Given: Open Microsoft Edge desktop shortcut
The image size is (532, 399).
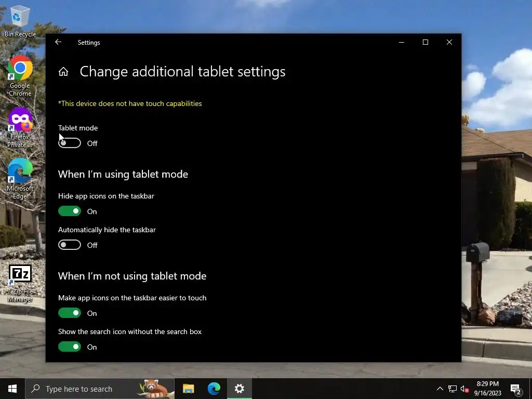Looking at the screenshot, I should click(20, 179).
